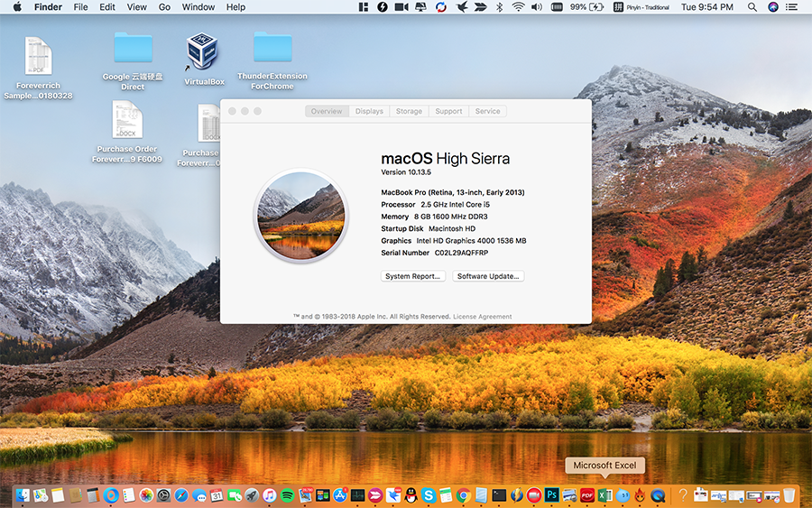
Task: Open Siri from the menu bar
Action: point(773,7)
